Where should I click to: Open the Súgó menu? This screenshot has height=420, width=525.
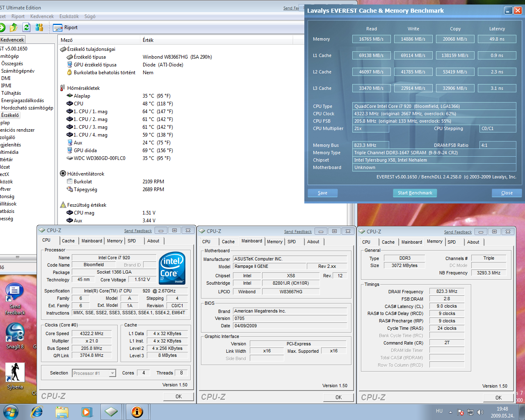[x=90, y=16]
